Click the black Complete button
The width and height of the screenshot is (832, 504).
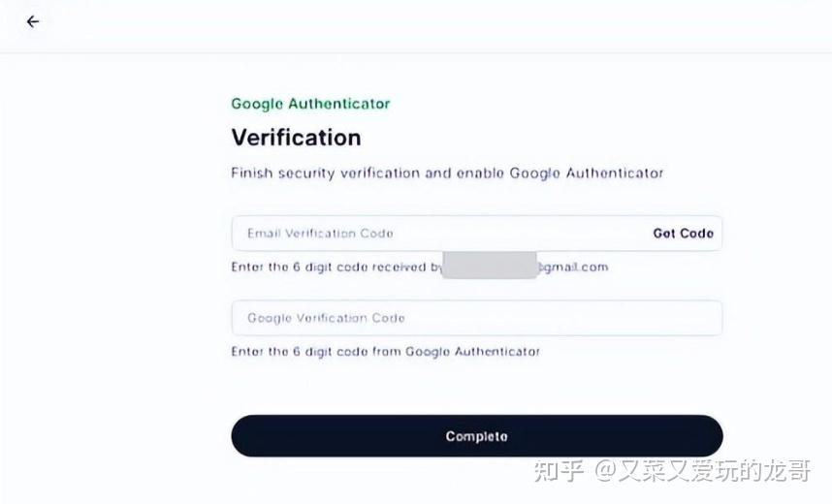(x=476, y=436)
